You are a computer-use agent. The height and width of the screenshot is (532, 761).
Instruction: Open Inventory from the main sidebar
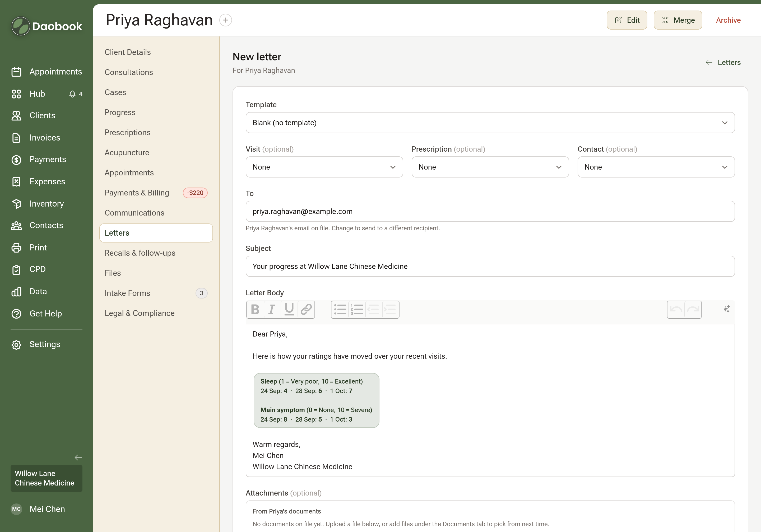coord(47,204)
